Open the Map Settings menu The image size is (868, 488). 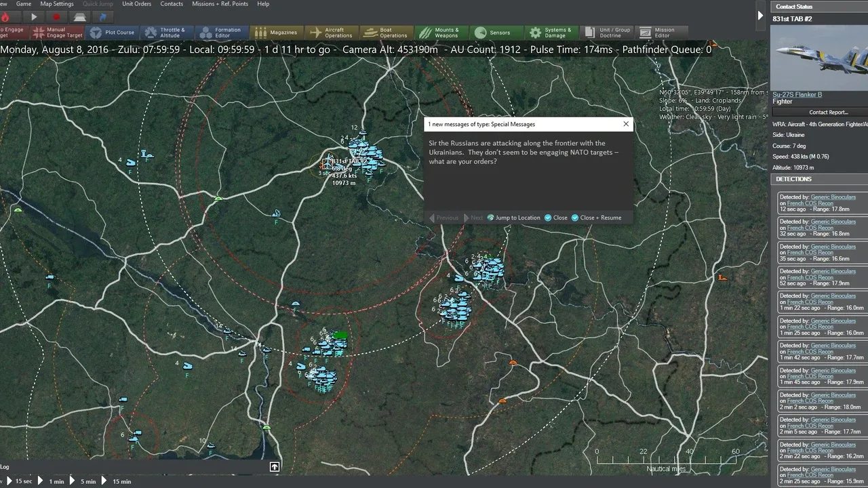click(57, 4)
